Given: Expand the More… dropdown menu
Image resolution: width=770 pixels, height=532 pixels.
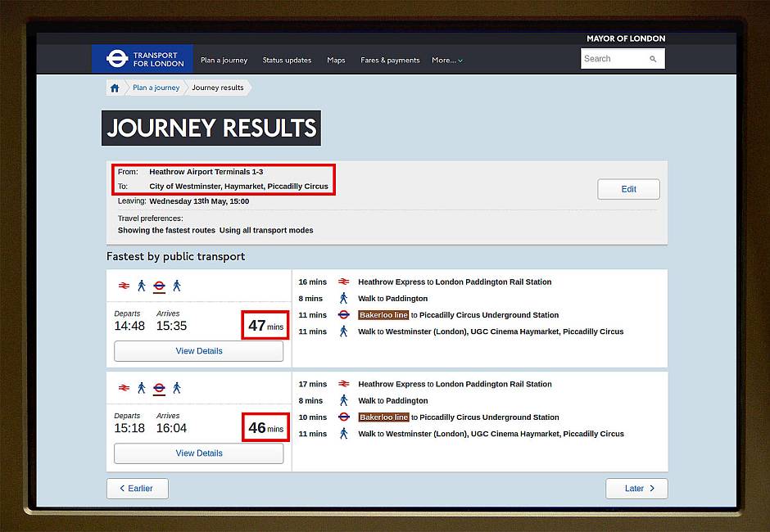Looking at the screenshot, I should (447, 60).
